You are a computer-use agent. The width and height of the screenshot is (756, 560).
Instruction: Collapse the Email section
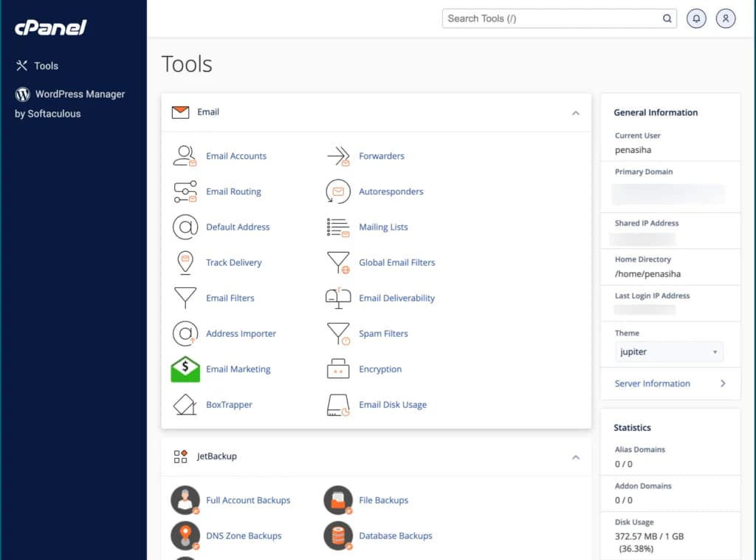tap(575, 112)
